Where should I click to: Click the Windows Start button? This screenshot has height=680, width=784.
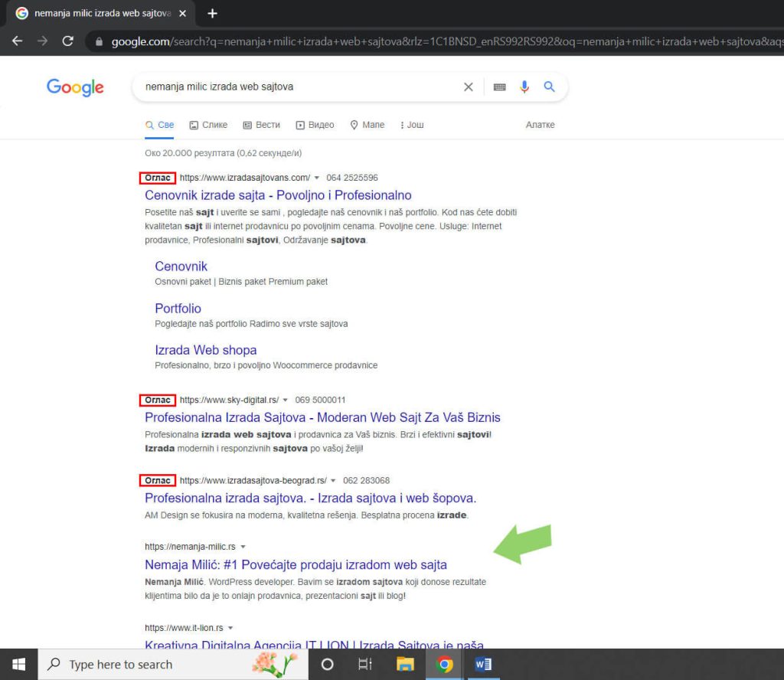[18, 664]
